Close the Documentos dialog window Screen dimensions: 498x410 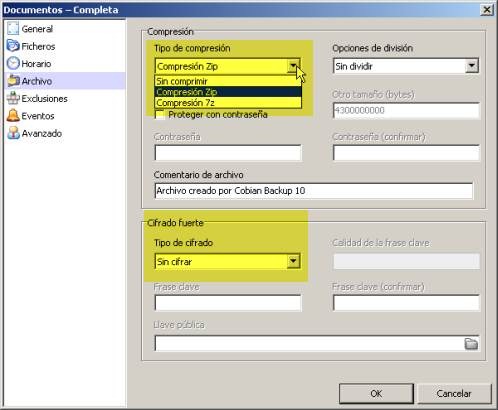pos(487,10)
